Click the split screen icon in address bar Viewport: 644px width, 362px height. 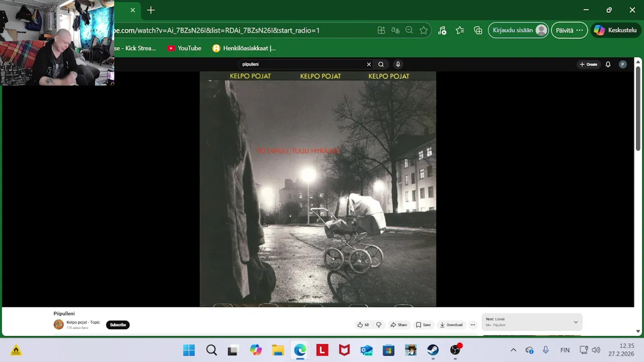coord(381,30)
